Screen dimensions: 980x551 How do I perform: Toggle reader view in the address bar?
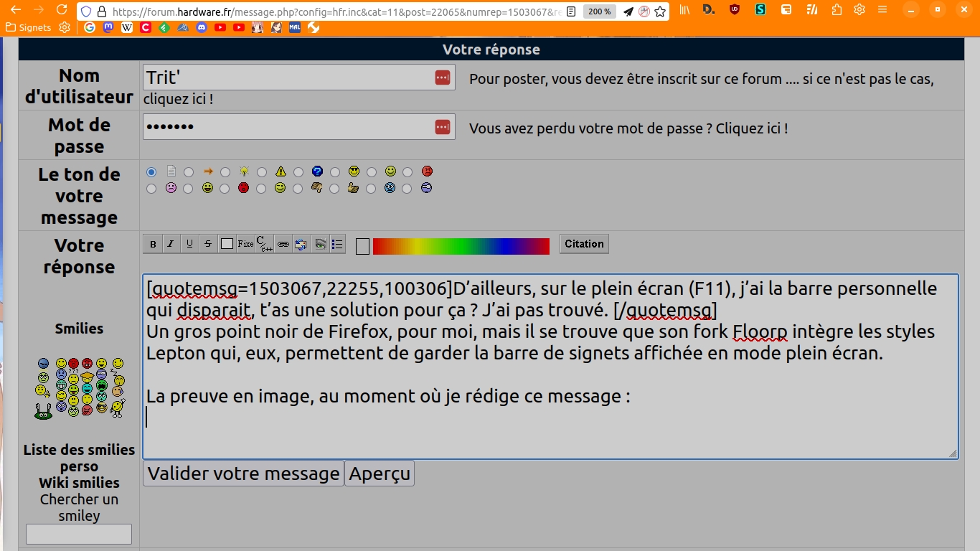pyautogui.click(x=571, y=11)
